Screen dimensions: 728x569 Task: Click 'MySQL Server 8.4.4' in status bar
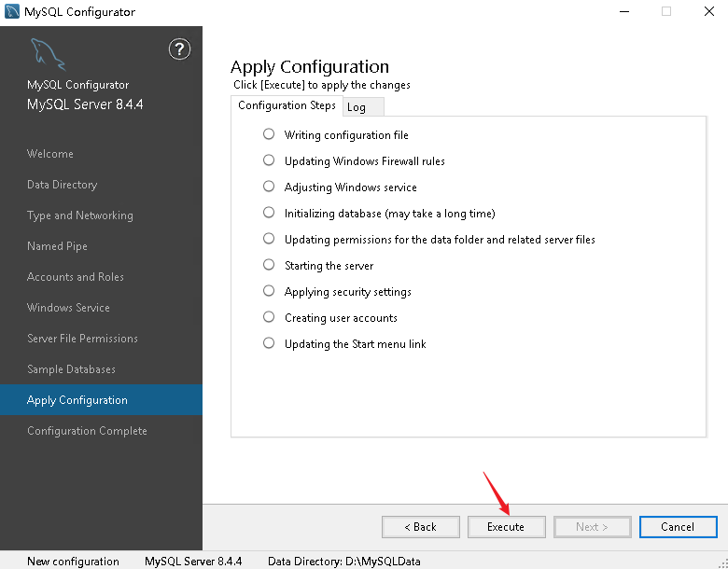point(193,562)
